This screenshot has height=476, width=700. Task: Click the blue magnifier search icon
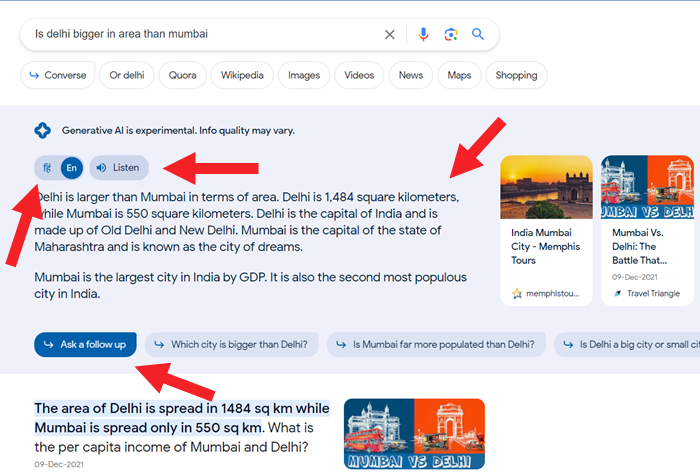coord(478,34)
